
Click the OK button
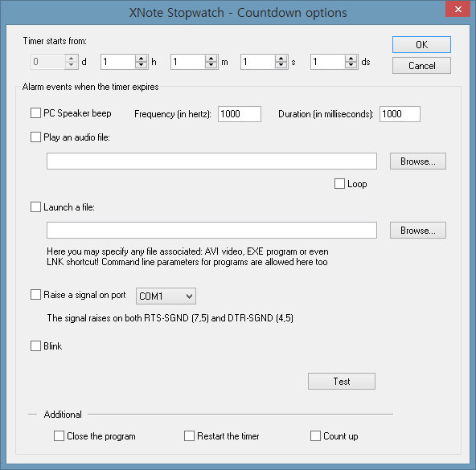click(x=421, y=45)
